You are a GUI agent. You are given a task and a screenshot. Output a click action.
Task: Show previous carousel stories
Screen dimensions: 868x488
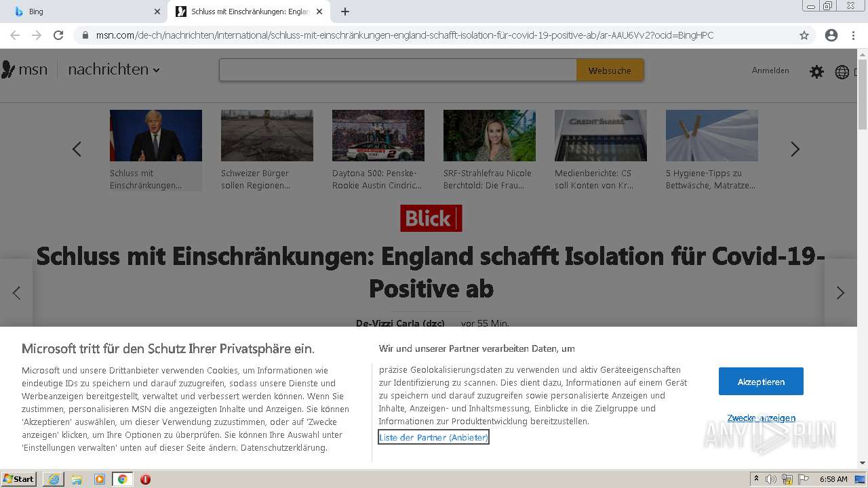point(77,149)
